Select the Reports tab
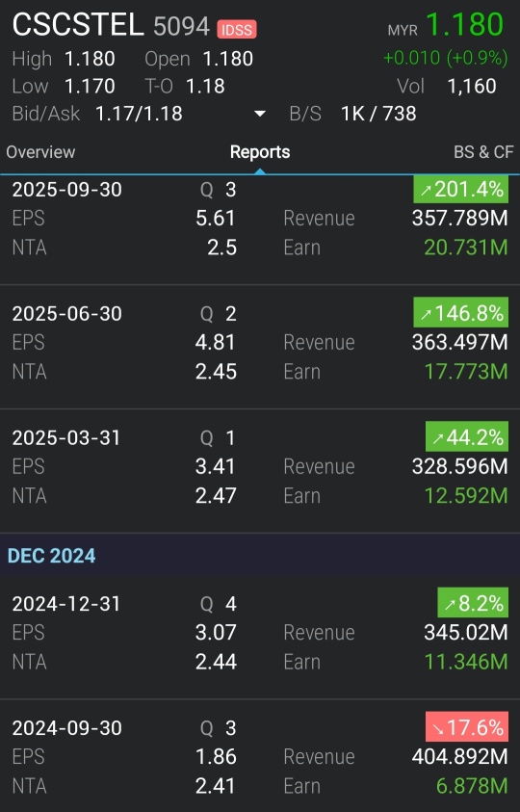Viewport: 520px width, 812px height. pos(260,152)
